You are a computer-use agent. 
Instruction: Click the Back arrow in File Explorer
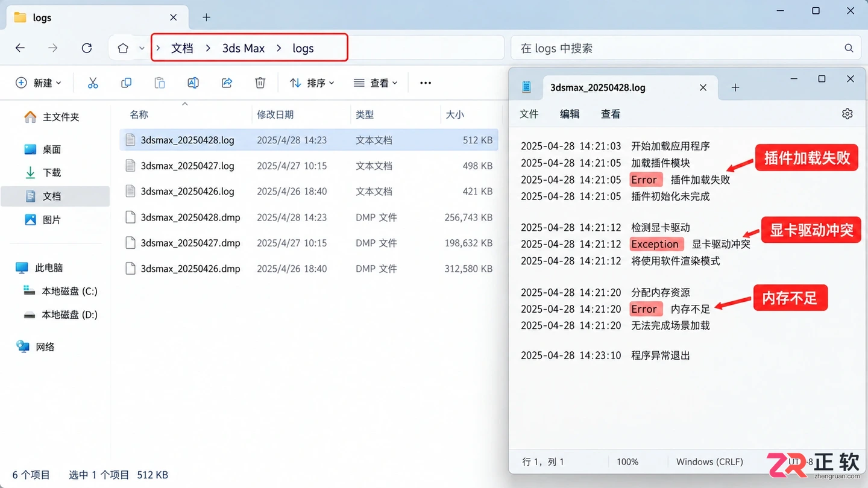pos(20,48)
